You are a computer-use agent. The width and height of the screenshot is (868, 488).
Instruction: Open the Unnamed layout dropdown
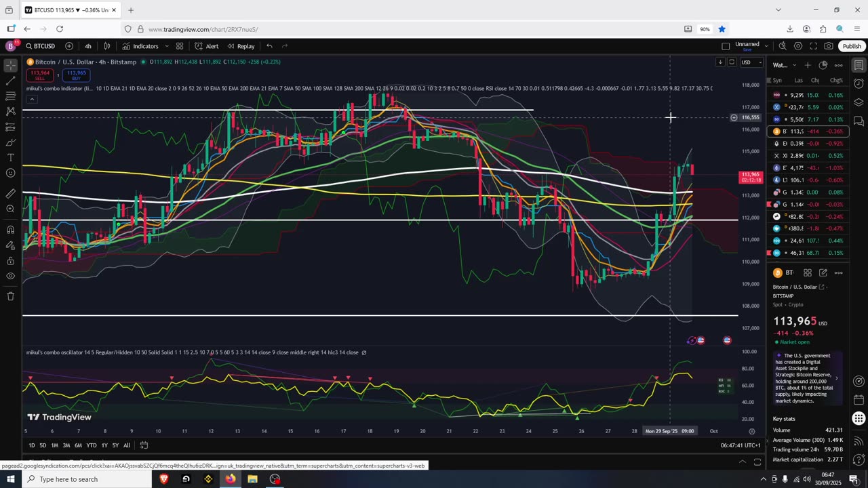(751, 46)
